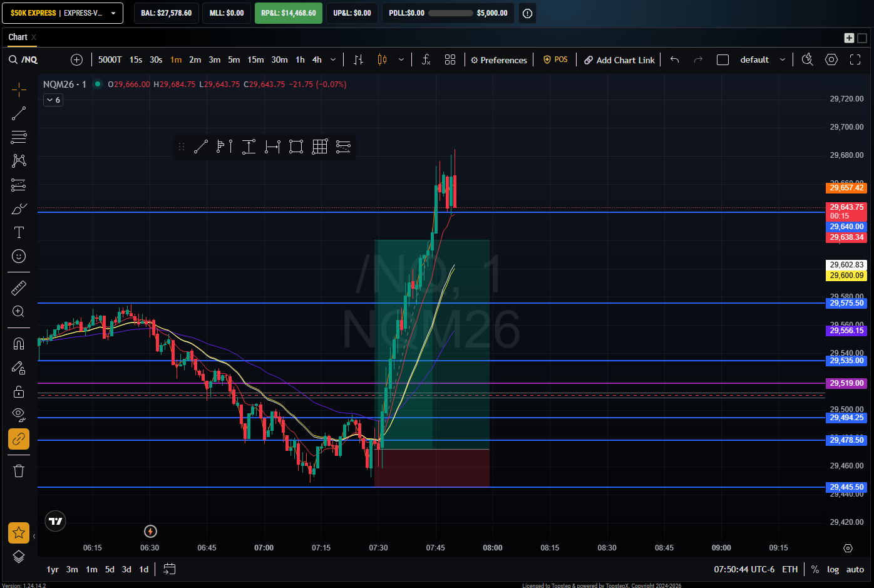Viewport: 874px width, 588px height.
Task: Open the chart type dropdown arrow
Action: (401, 59)
